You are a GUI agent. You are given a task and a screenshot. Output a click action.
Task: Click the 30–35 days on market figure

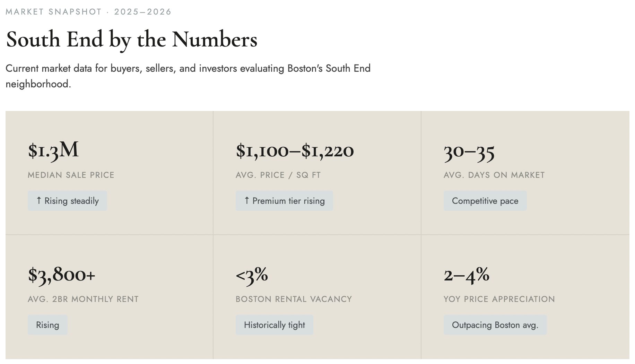(x=469, y=152)
